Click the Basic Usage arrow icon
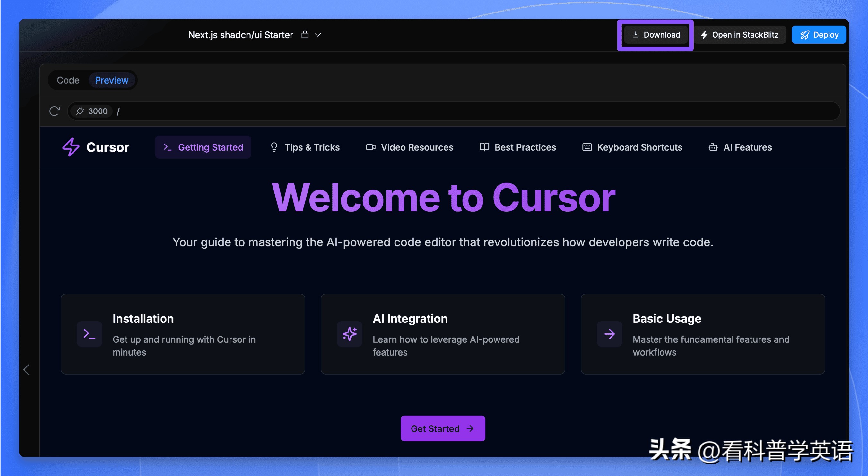 point(609,334)
